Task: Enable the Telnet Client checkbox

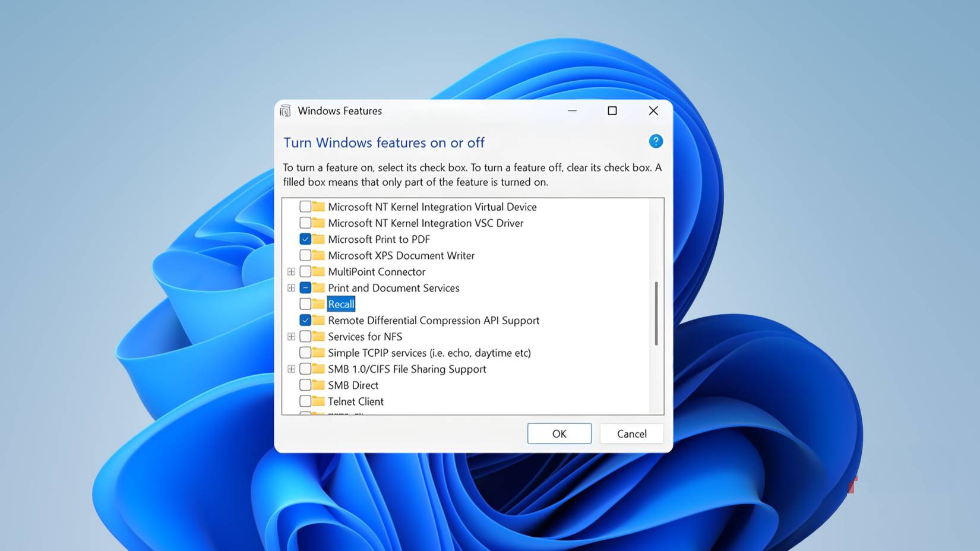Action: coord(305,401)
